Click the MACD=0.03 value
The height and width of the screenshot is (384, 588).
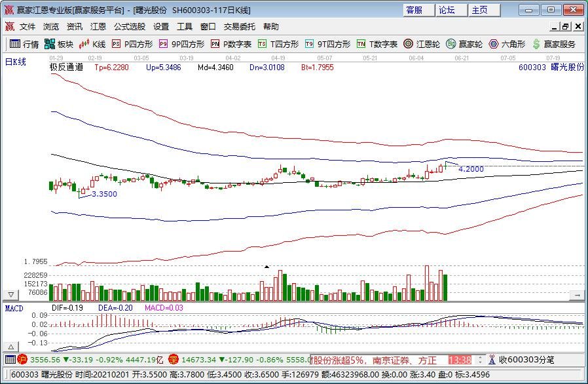pos(164,308)
